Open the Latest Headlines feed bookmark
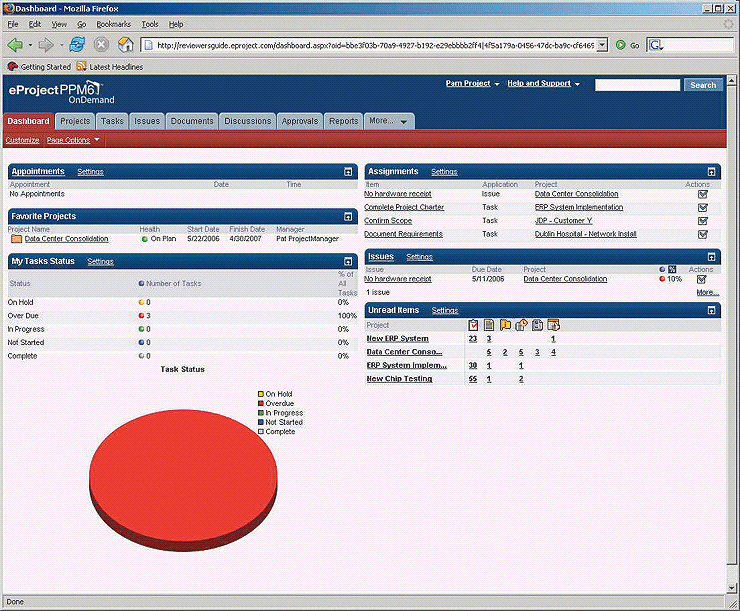Image resolution: width=740 pixels, height=611 pixels. (110, 67)
